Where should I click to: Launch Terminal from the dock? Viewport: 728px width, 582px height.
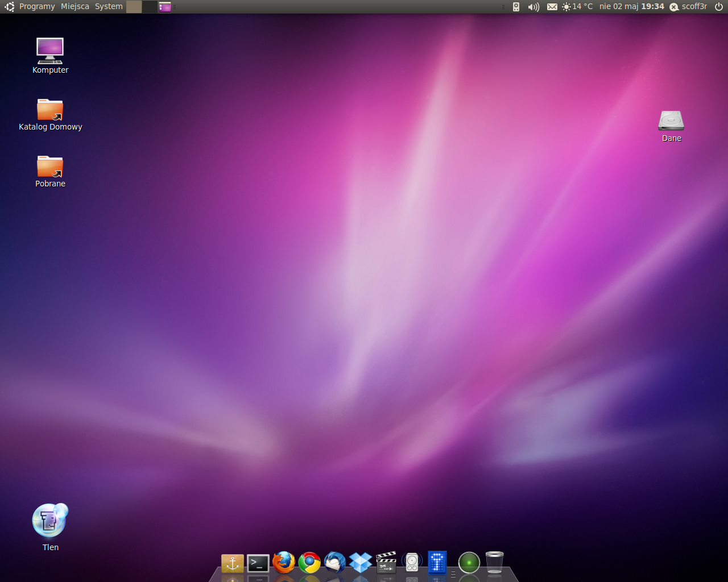(x=258, y=563)
